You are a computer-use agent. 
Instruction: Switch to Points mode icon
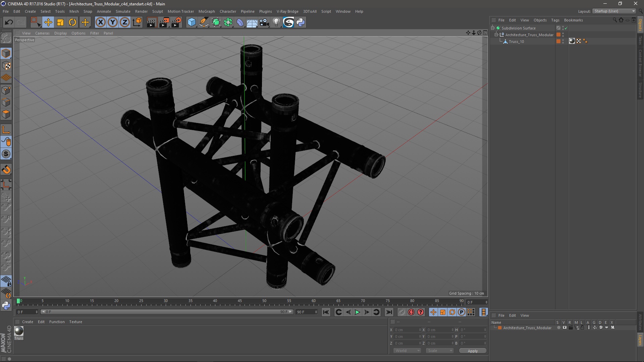point(6,90)
